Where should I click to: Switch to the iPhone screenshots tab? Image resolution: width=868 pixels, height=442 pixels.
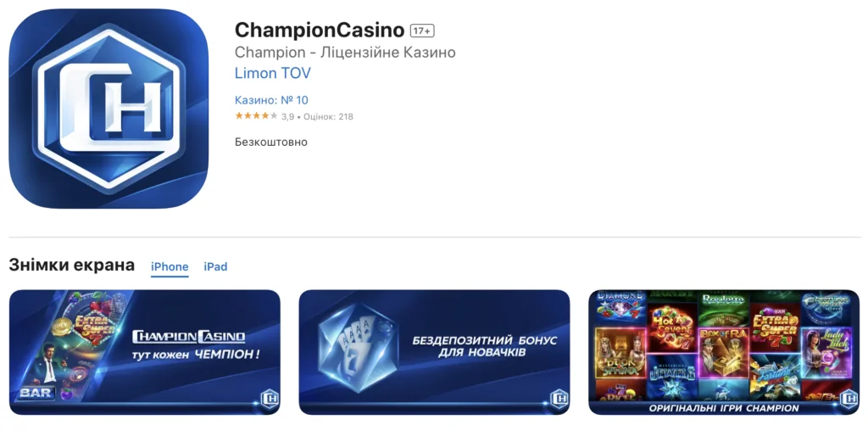click(x=170, y=266)
